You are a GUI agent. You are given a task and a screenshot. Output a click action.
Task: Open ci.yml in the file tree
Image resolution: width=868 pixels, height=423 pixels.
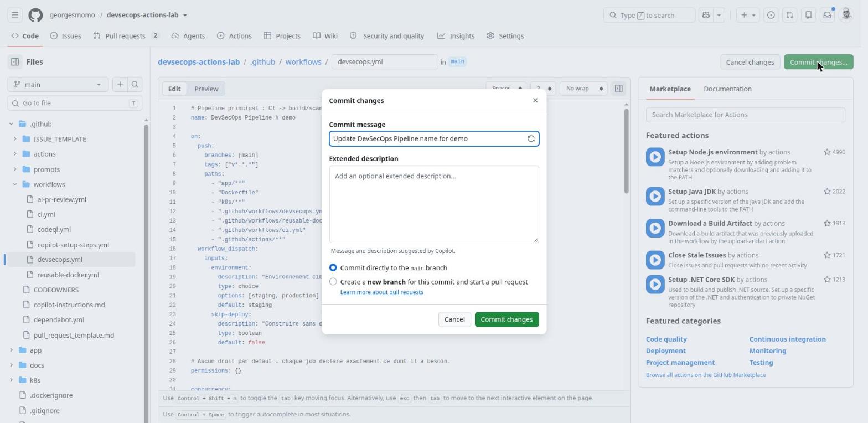tap(46, 214)
